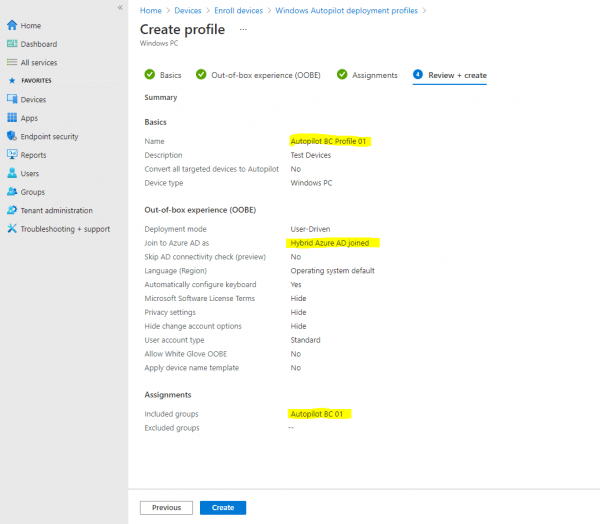Click the Apply device name template label

coord(192,368)
